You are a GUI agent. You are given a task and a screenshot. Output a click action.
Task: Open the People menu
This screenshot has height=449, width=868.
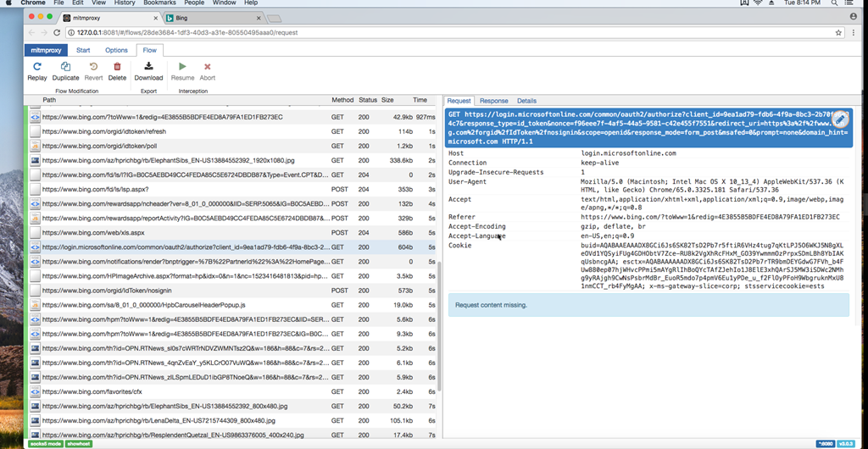pyautogui.click(x=194, y=3)
